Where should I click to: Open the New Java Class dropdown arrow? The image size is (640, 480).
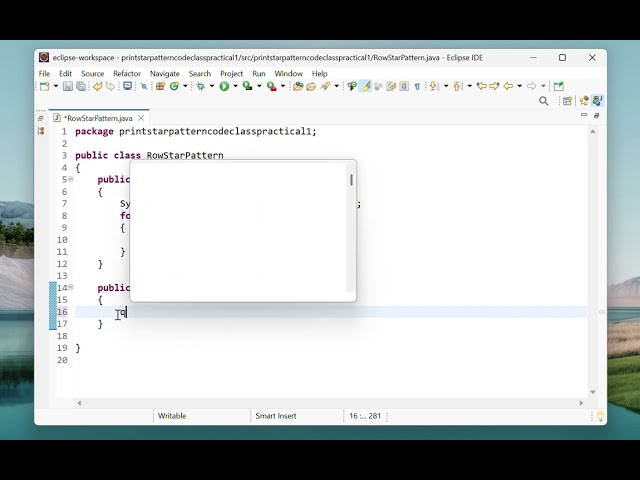click(x=185, y=86)
